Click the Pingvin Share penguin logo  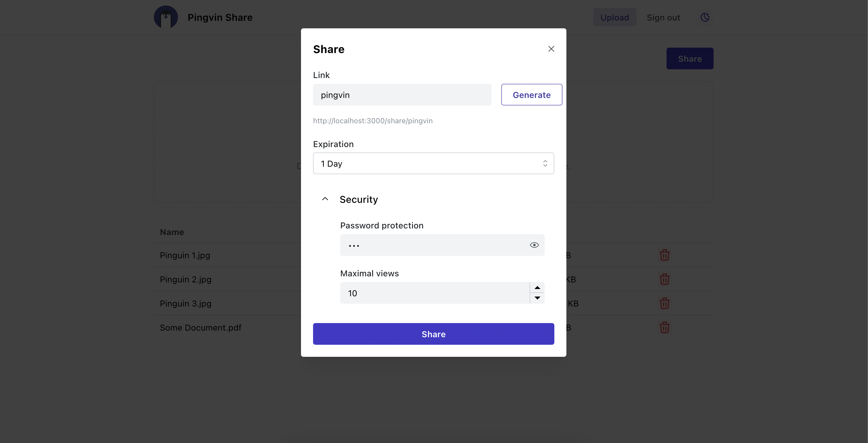[166, 17]
